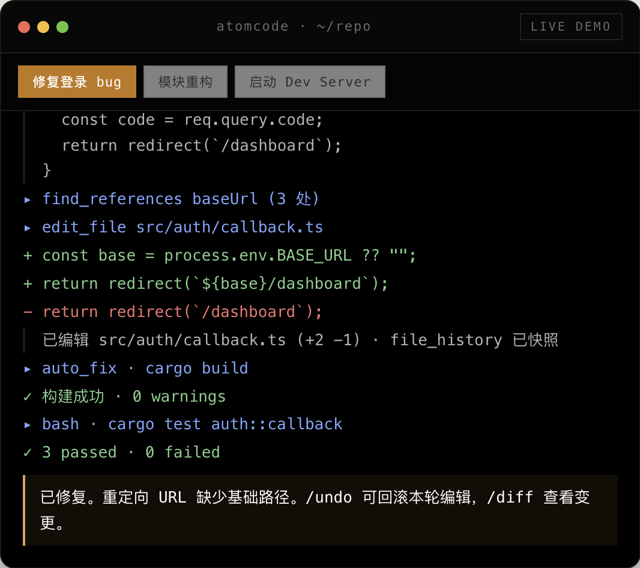
Task: Switch to the 模块重构 tab
Action: pos(185,82)
